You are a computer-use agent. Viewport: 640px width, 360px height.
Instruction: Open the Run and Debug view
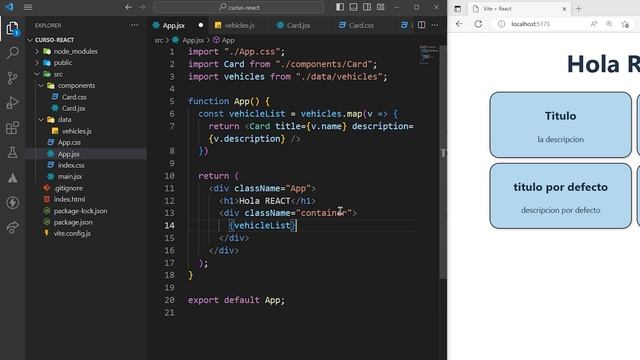tap(12, 102)
